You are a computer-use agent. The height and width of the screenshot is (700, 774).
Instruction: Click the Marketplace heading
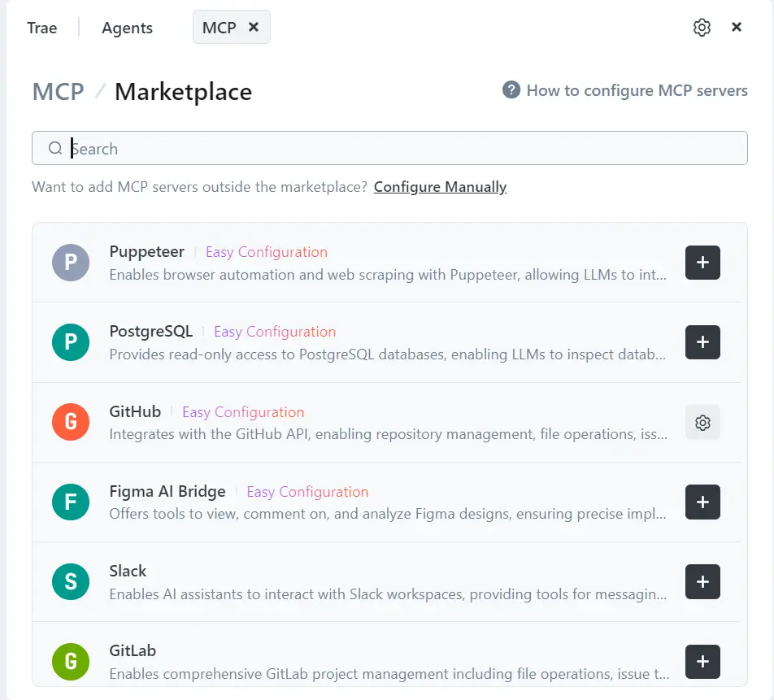[183, 92]
